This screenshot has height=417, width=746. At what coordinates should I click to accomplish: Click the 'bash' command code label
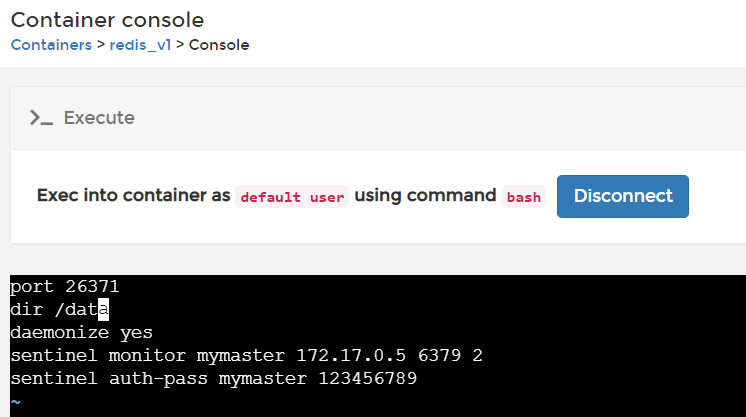pyautogui.click(x=524, y=197)
